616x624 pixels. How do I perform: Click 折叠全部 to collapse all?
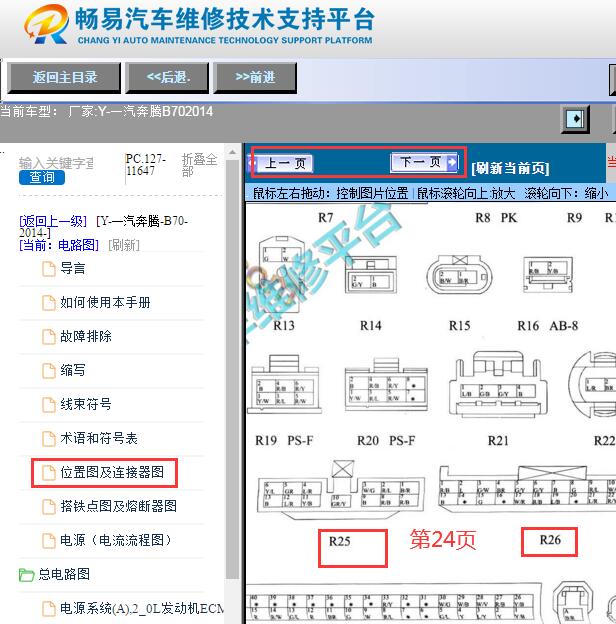(199, 165)
